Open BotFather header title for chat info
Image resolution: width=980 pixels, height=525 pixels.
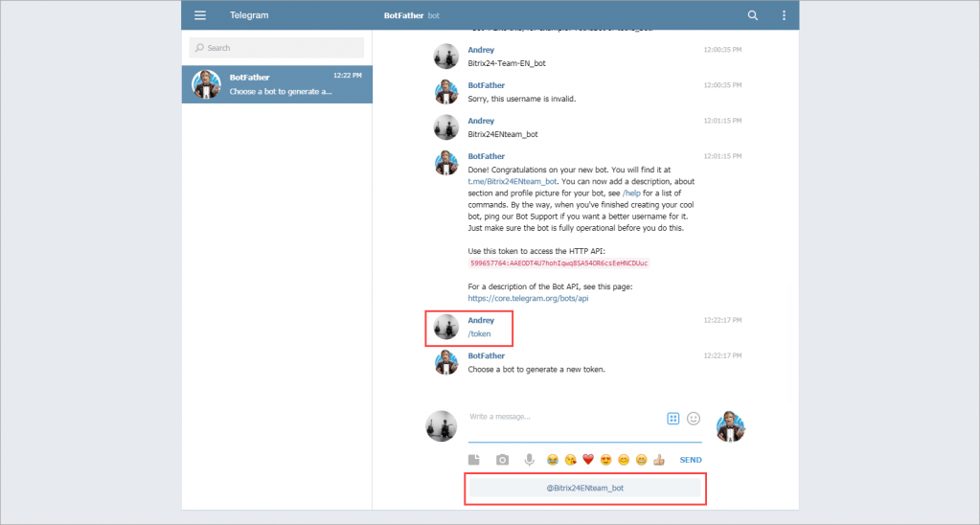tap(403, 15)
